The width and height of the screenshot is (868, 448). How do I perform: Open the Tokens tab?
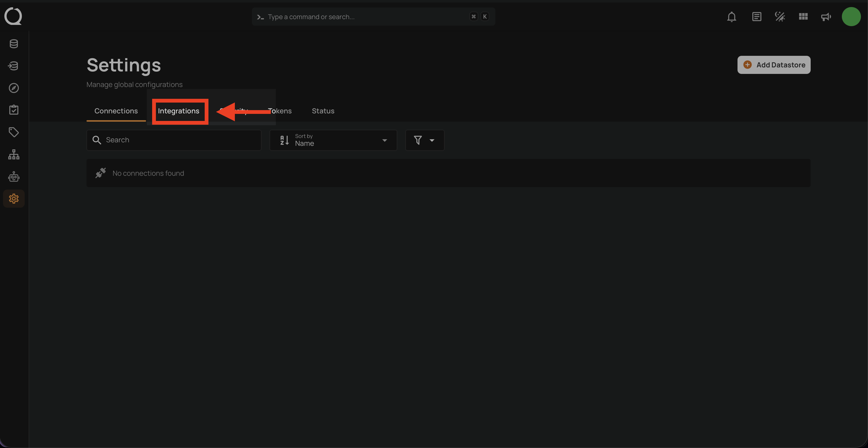coord(280,111)
